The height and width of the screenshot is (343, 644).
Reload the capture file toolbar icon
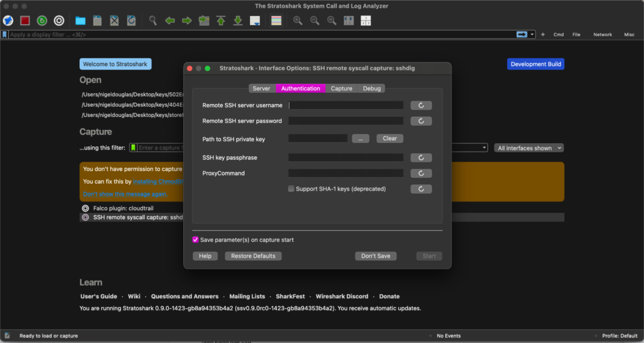tap(132, 20)
